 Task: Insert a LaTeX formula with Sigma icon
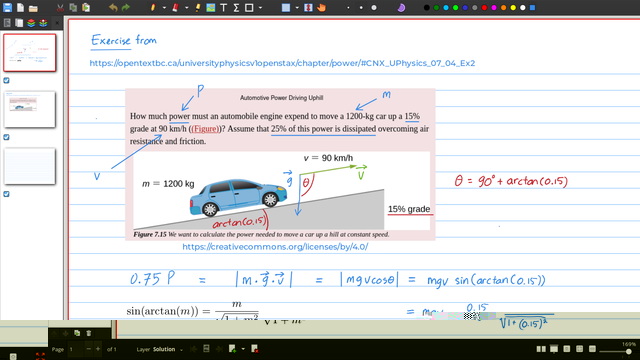click(x=236, y=7)
